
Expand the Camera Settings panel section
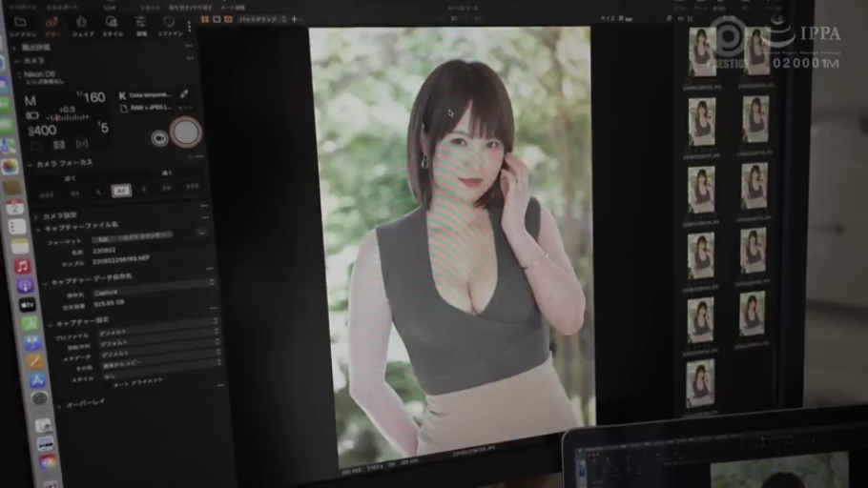tap(36, 215)
